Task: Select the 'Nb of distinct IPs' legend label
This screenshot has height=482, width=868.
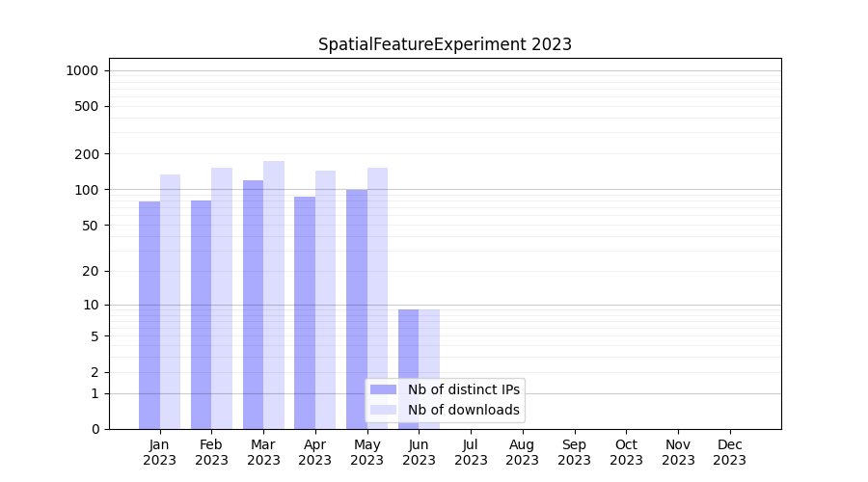Action: (464, 389)
